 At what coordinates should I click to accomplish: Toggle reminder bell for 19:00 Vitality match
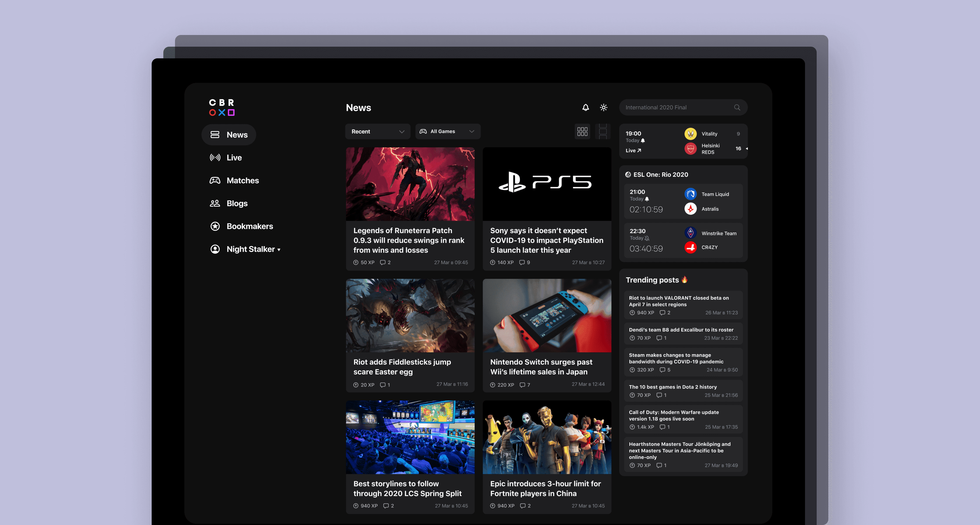click(x=643, y=140)
